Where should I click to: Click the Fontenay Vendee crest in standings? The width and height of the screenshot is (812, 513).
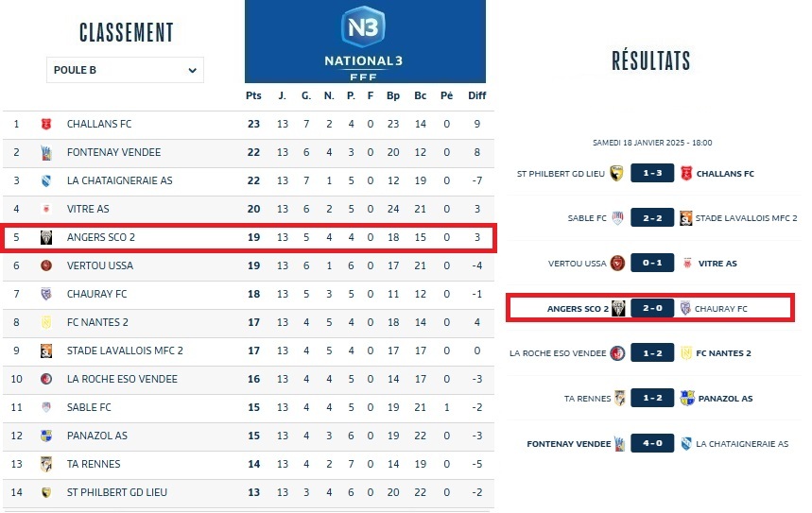tap(45, 152)
